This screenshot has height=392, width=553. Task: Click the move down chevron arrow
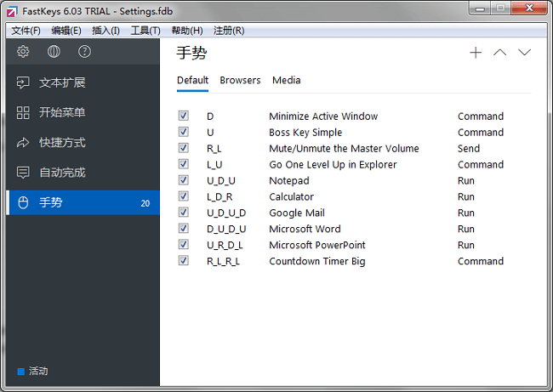click(525, 53)
